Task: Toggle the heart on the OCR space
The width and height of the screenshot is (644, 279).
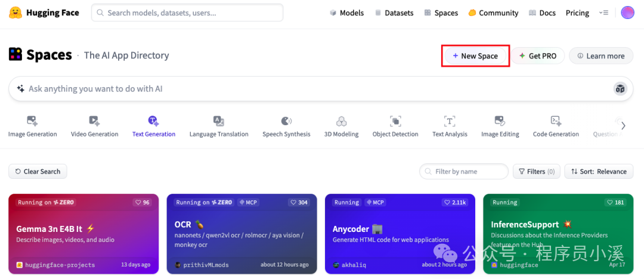Action: tap(299, 203)
